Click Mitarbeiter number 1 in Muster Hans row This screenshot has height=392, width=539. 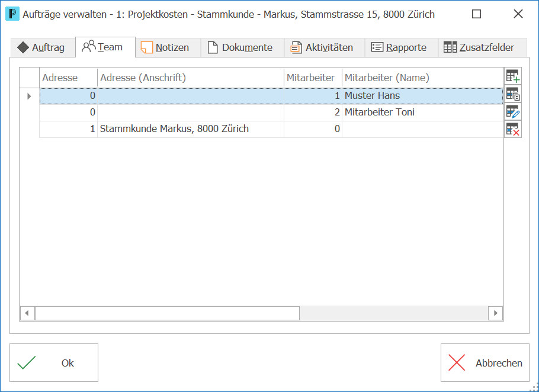[x=313, y=95]
